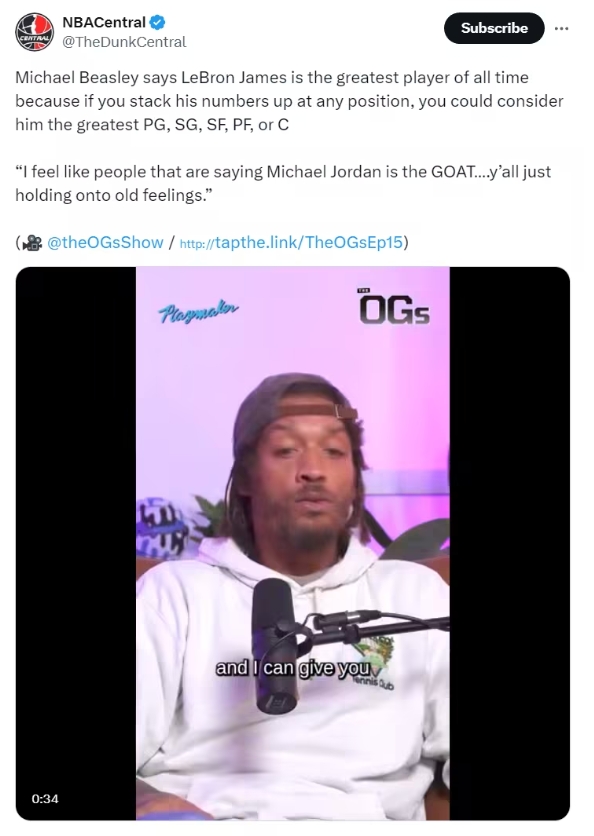Open the NBACentral profile avatar

(x=34, y=32)
